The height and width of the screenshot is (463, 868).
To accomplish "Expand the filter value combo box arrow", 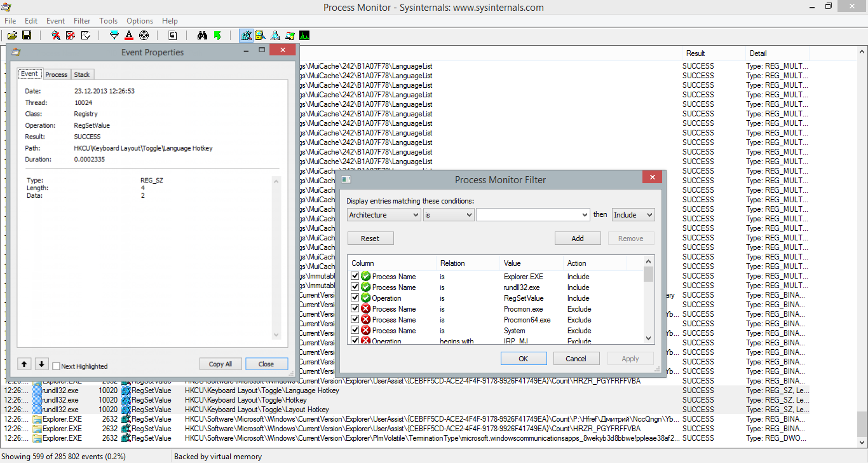I will 584,215.
